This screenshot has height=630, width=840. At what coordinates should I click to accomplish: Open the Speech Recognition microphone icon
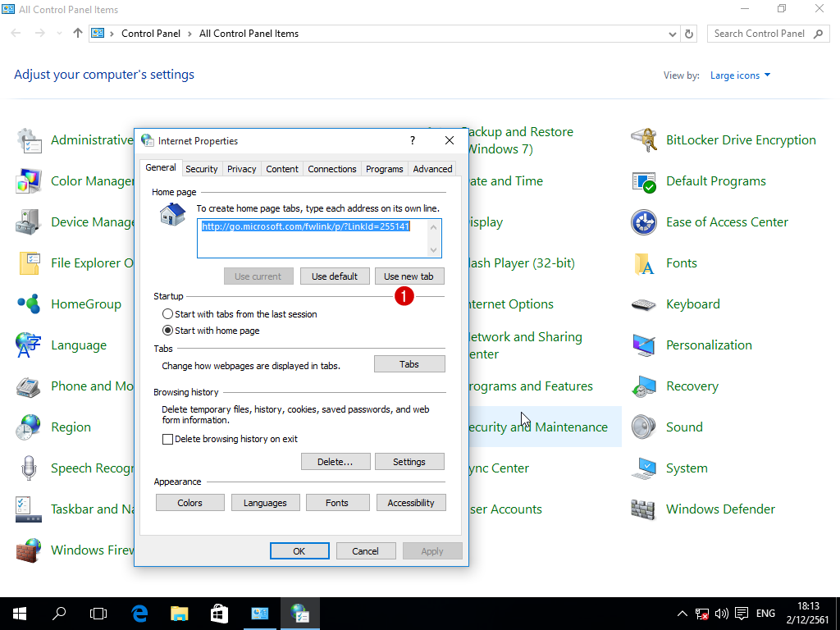pos(29,468)
